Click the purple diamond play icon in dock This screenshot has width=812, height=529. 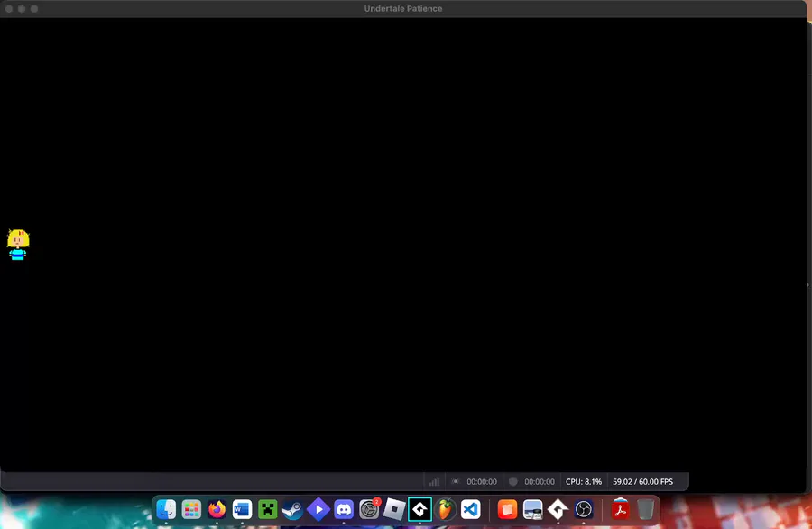click(318, 509)
